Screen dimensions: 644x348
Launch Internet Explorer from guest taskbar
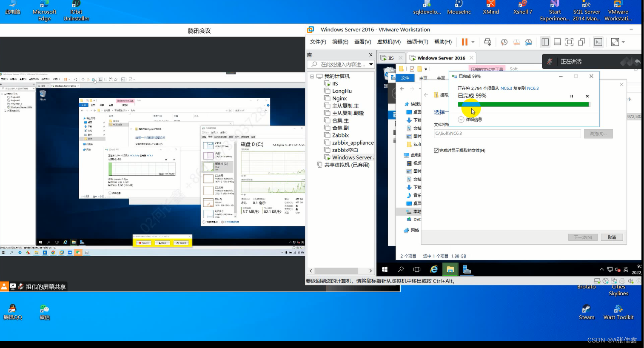[x=434, y=269]
